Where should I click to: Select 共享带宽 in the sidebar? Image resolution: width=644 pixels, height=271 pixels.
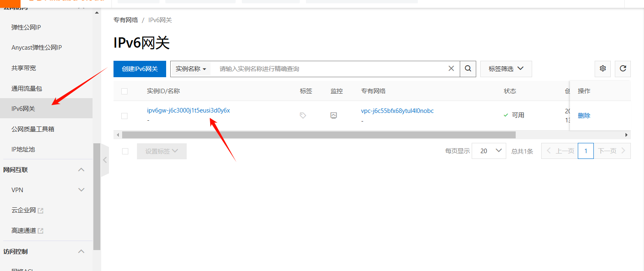click(24, 68)
